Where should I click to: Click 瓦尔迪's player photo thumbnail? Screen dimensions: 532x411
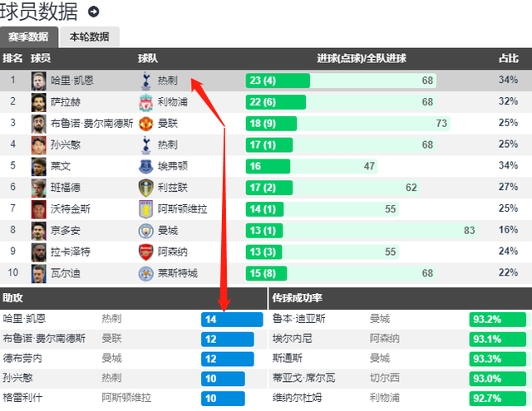tap(39, 273)
